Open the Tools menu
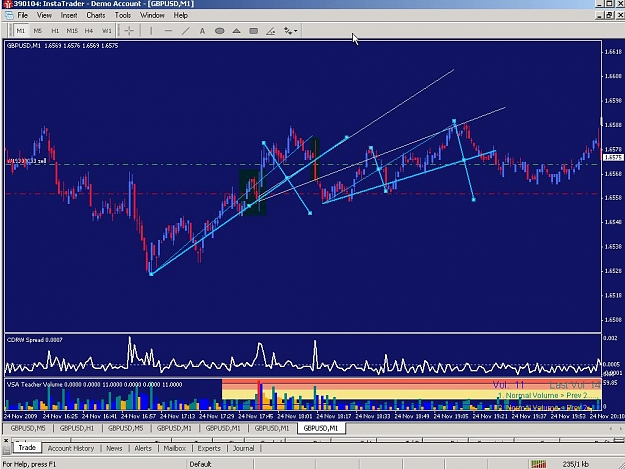Image resolution: width=625 pixels, height=469 pixels. click(x=123, y=15)
